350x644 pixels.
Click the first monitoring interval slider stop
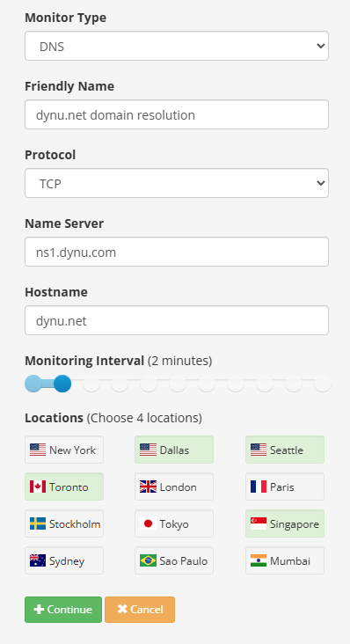pyautogui.click(x=33, y=384)
